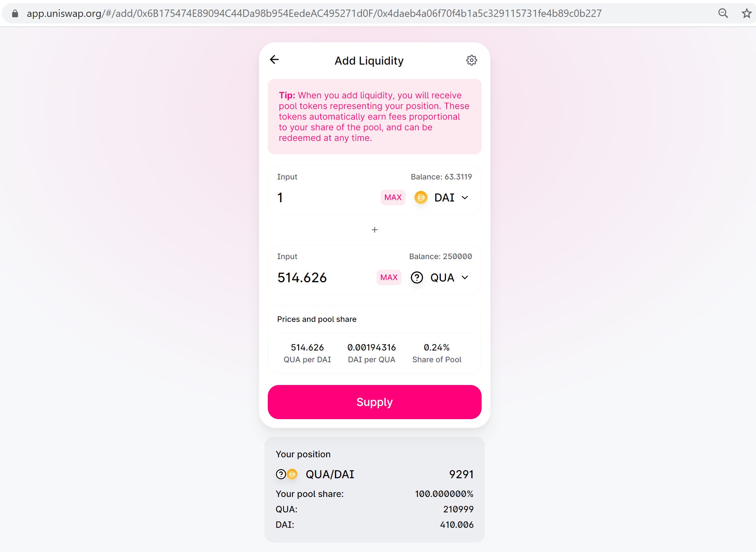Open the QUA token selector
Screen dimensions: 756x552
pyautogui.click(x=442, y=277)
